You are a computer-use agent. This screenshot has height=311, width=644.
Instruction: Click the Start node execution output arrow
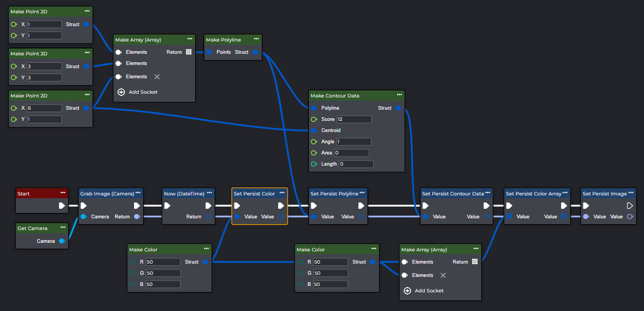coord(62,206)
